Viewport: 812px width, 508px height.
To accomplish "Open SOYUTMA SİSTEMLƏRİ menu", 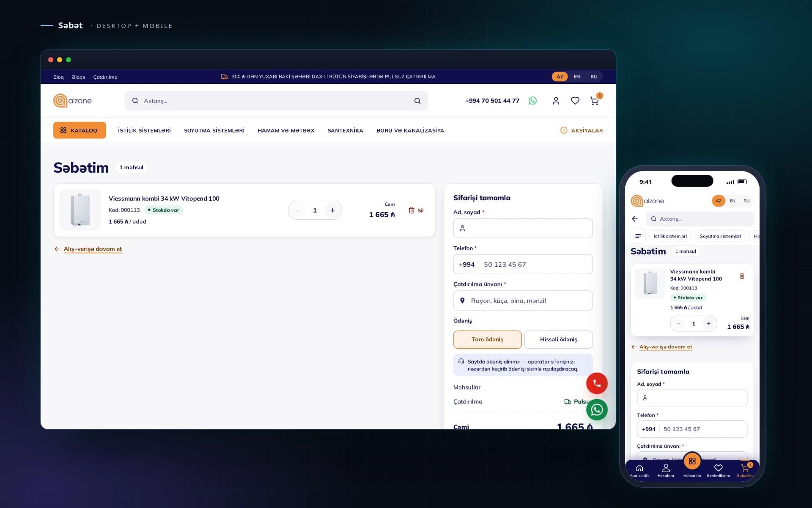I will (x=214, y=130).
